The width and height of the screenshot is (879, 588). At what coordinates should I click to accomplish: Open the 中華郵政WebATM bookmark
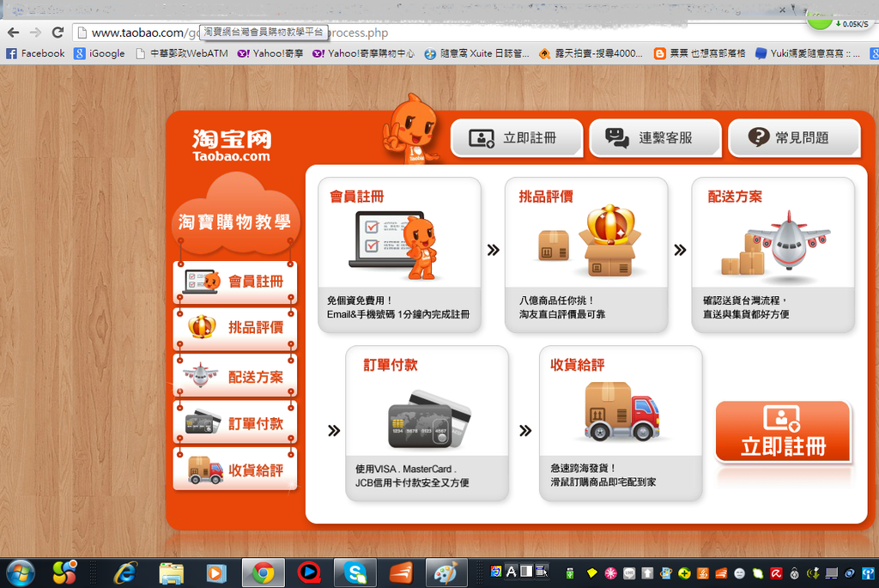point(182,53)
